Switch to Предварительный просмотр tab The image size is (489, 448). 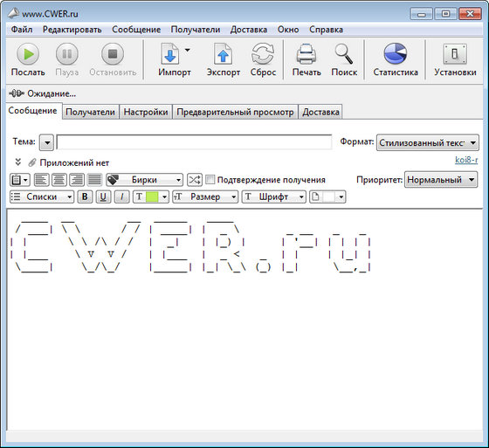pyautogui.click(x=235, y=112)
